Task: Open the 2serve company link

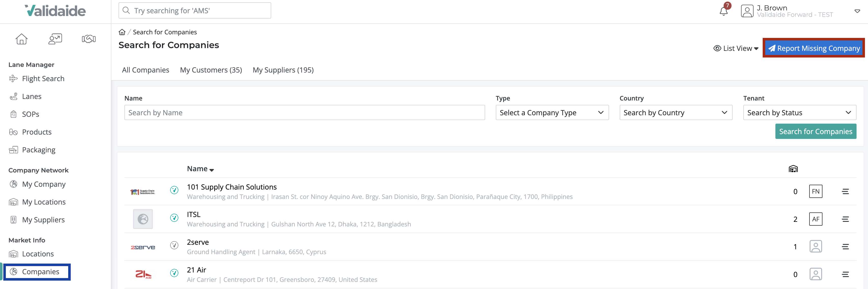Action: tap(198, 242)
